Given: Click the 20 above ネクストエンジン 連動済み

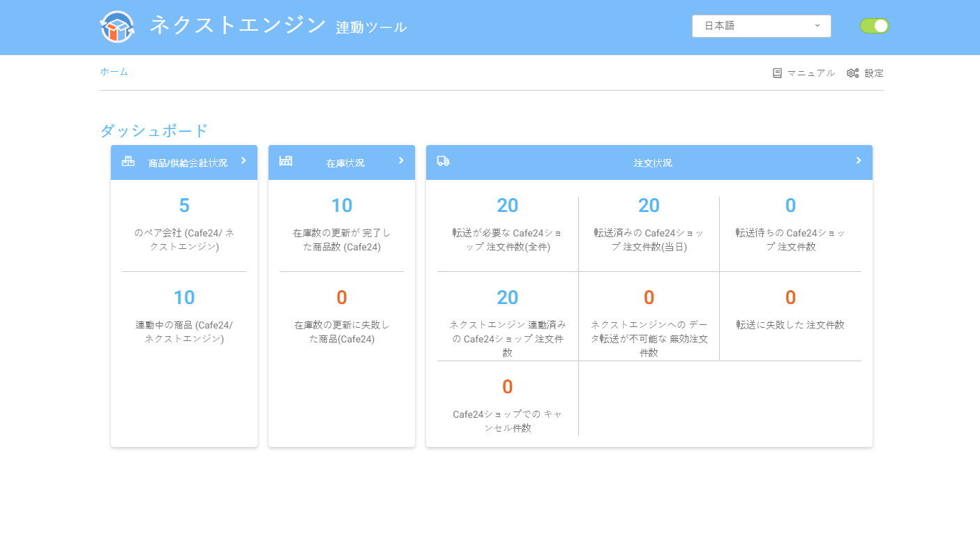Looking at the screenshot, I should [508, 298].
